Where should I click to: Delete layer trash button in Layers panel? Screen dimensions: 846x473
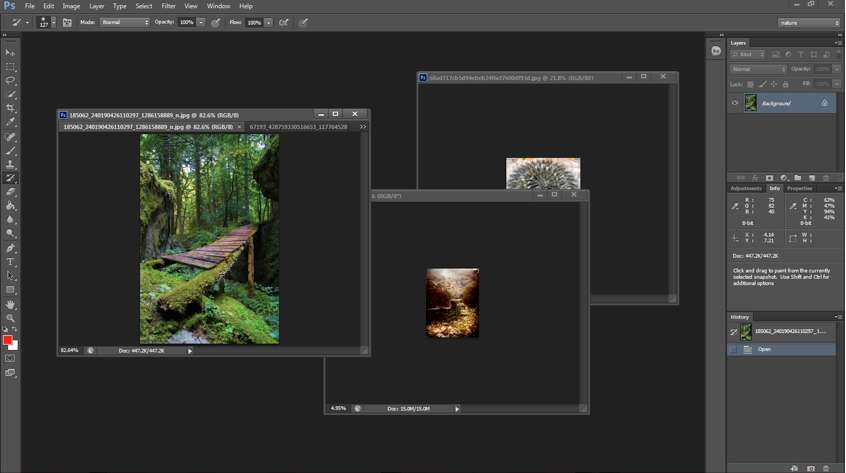(x=825, y=177)
